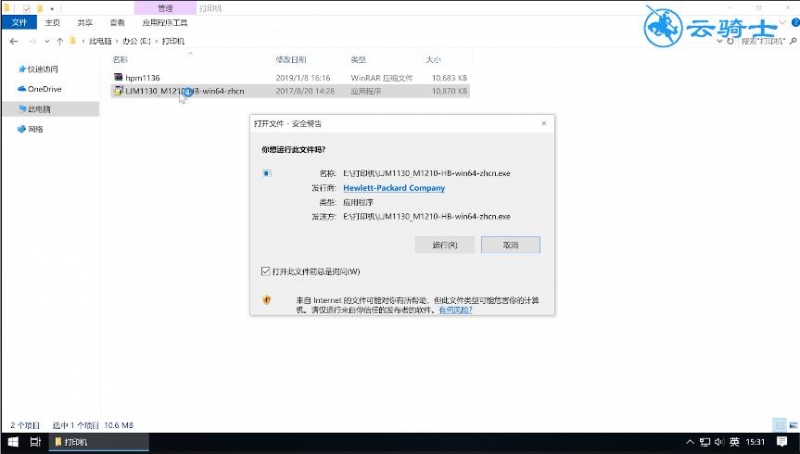Click the New Folder quick access icon
This screenshot has height=454, width=800.
point(40,9)
